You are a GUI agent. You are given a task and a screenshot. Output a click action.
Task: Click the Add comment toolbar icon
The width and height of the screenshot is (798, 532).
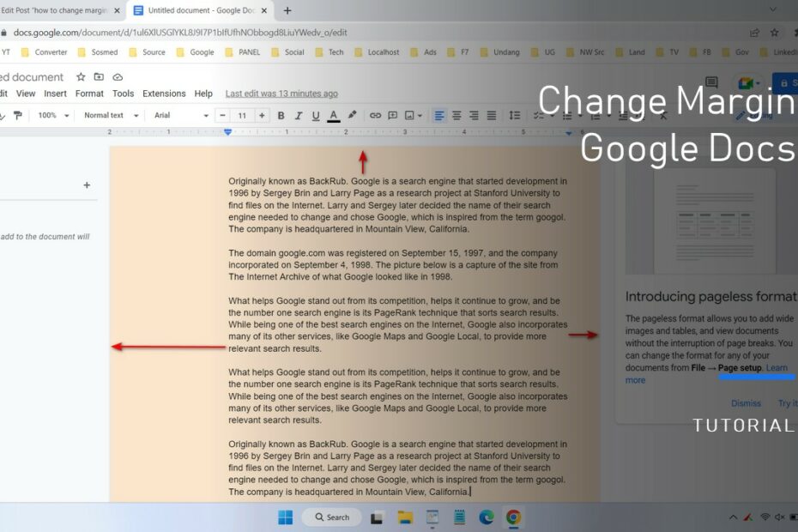[392, 116]
